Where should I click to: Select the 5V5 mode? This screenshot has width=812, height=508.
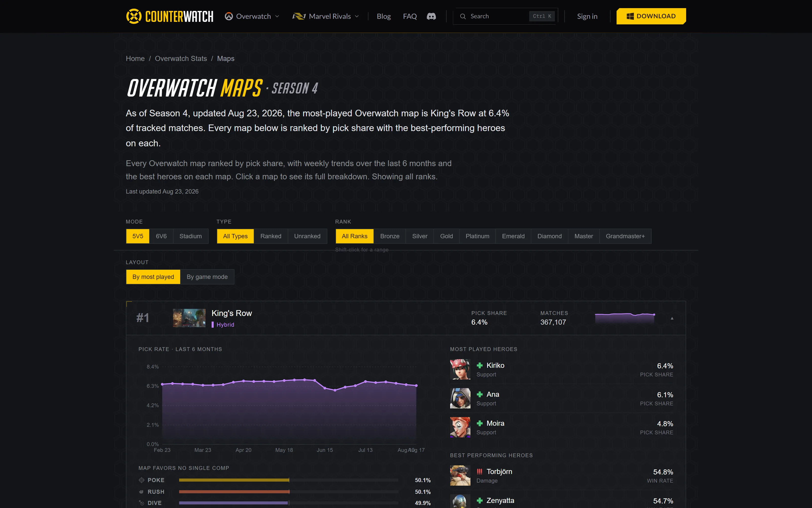pyautogui.click(x=138, y=236)
